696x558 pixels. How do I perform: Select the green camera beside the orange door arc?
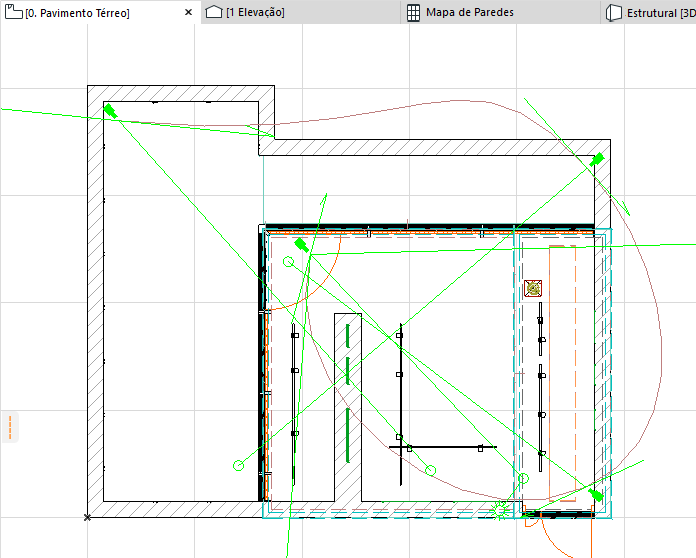[301, 245]
